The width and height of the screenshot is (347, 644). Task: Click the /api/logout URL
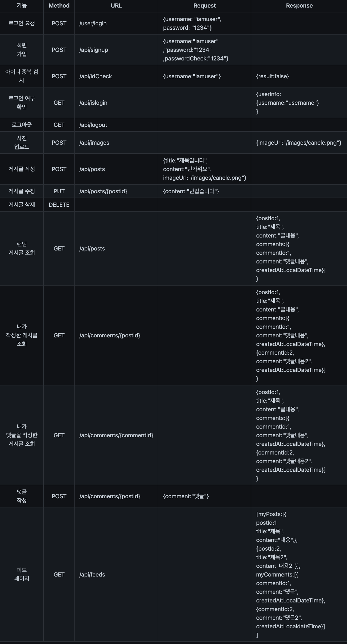(93, 125)
